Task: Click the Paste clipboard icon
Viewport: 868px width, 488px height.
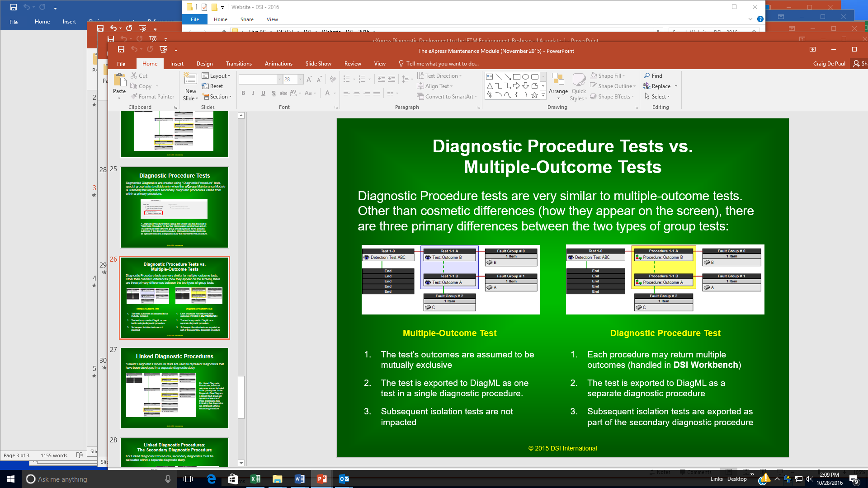Action: click(x=119, y=80)
